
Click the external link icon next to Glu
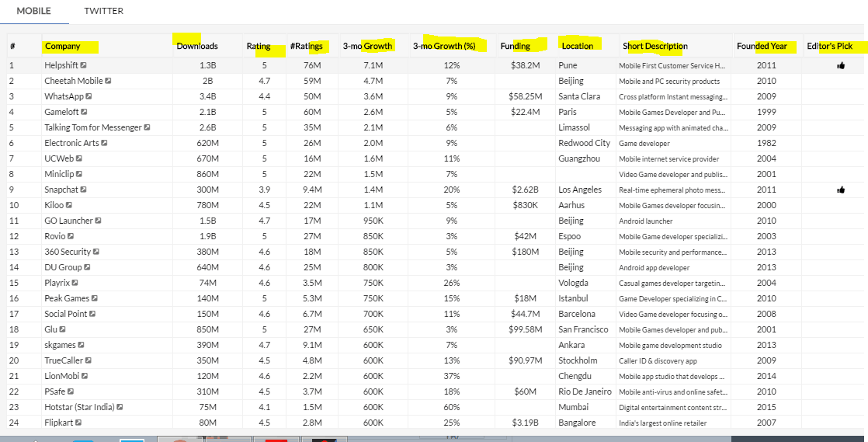pyautogui.click(x=63, y=329)
